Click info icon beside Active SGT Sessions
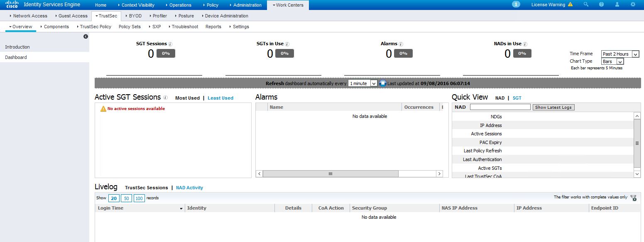644x242 pixels. 165,98
